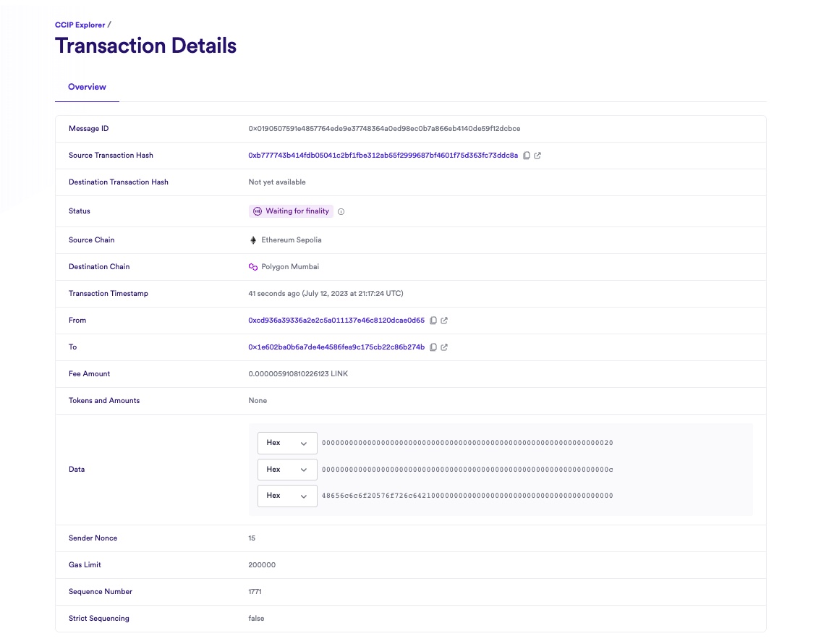
Task: Click Sequence Number value 1771
Action: click(255, 592)
